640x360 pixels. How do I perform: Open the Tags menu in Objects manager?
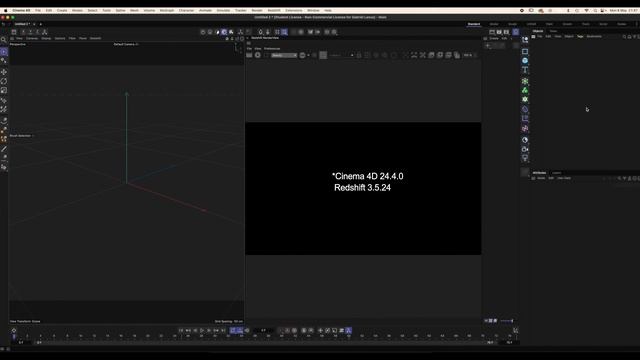(x=580, y=36)
